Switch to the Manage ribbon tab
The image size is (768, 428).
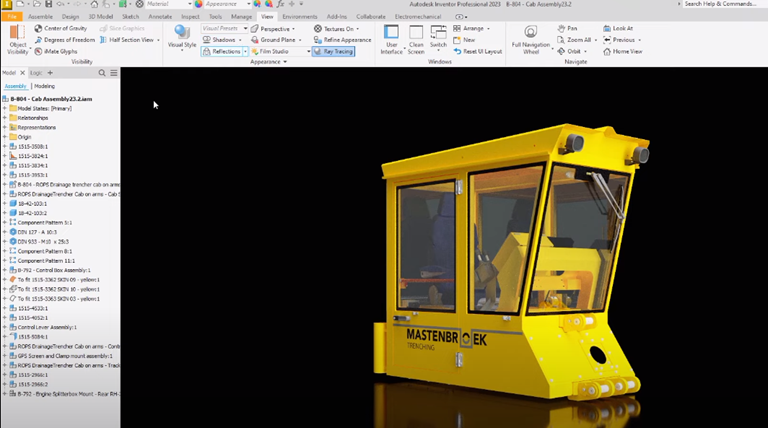click(x=241, y=17)
